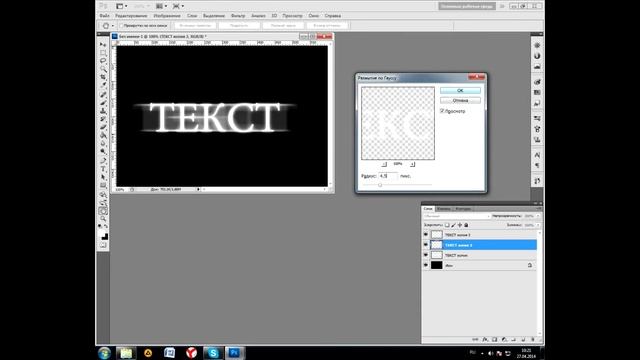Click Отмена in Gaussian Blur dialog
The height and width of the screenshot is (360, 640).
[x=460, y=100]
